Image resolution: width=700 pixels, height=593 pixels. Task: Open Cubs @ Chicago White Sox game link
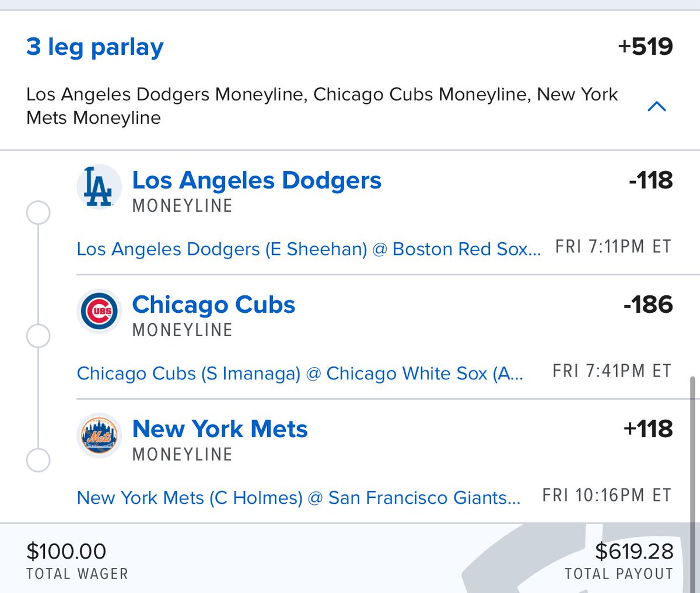(300, 374)
